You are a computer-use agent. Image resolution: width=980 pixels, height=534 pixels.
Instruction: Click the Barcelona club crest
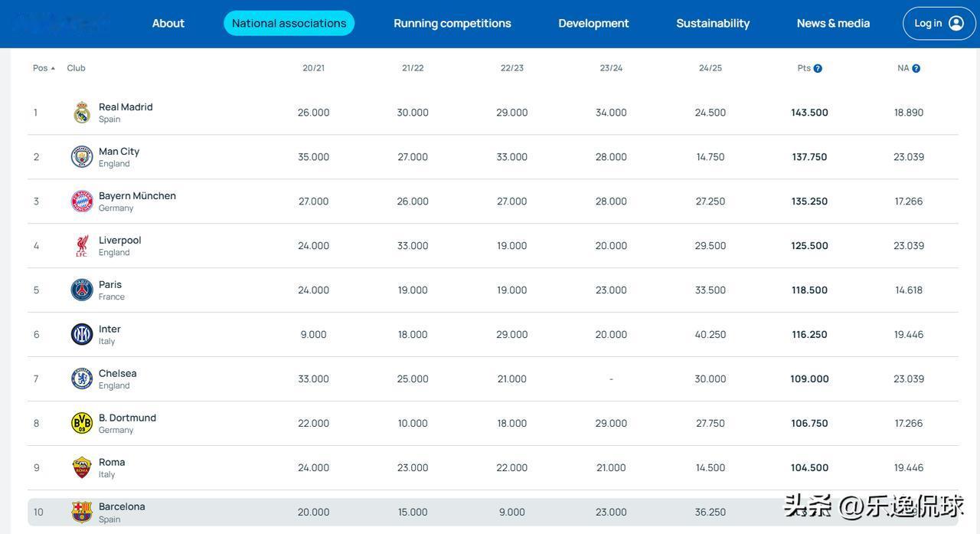[x=82, y=513]
